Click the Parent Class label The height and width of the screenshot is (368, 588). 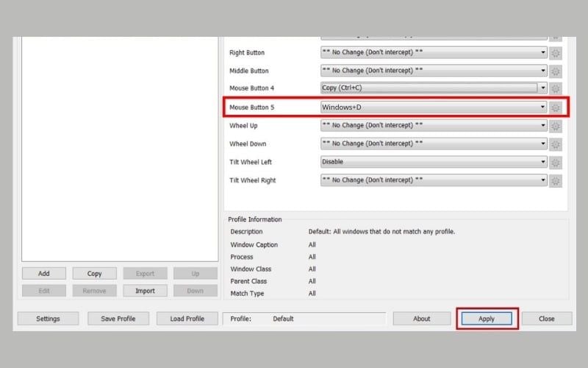point(248,281)
